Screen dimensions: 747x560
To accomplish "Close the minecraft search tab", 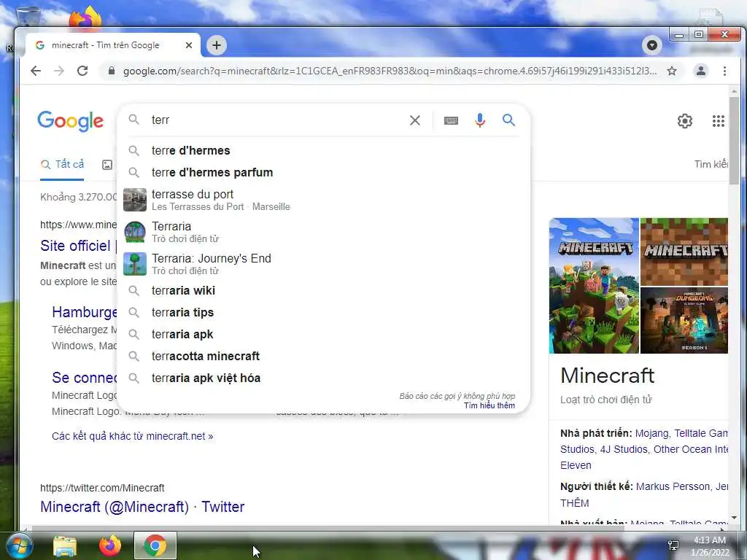I will [189, 45].
